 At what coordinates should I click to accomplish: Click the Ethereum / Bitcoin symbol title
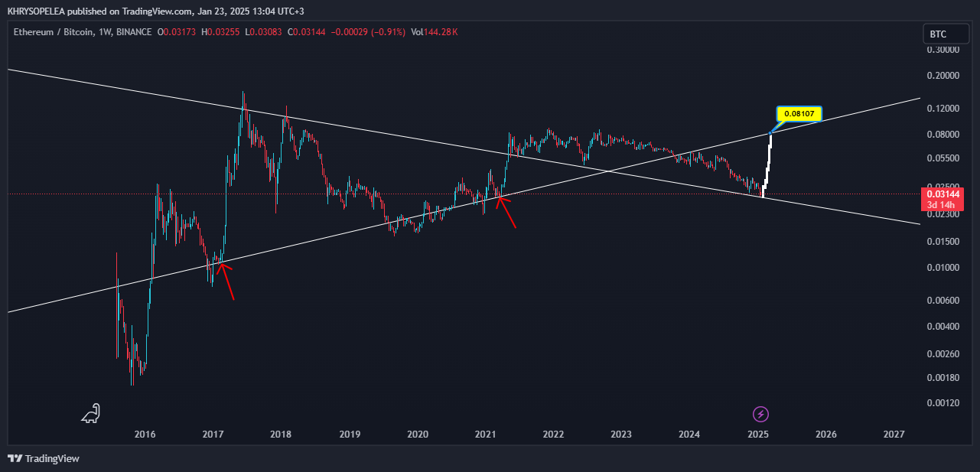click(53, 32)
